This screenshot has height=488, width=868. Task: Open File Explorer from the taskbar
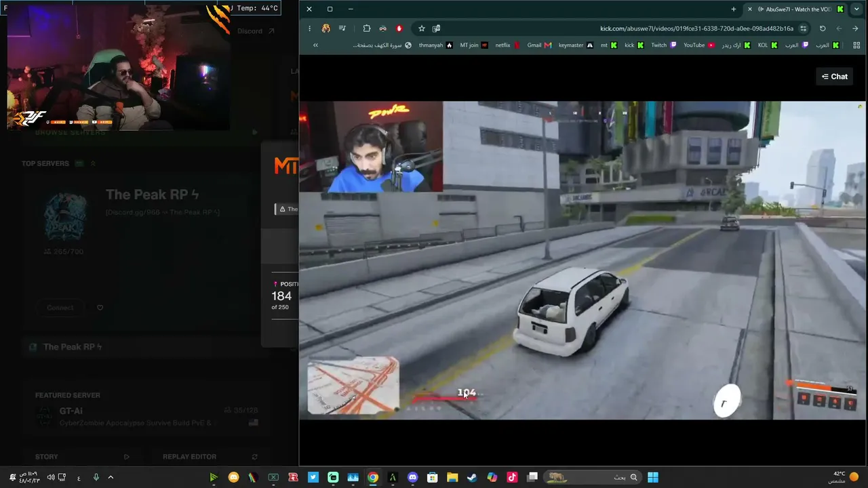(x=452, y=477)
